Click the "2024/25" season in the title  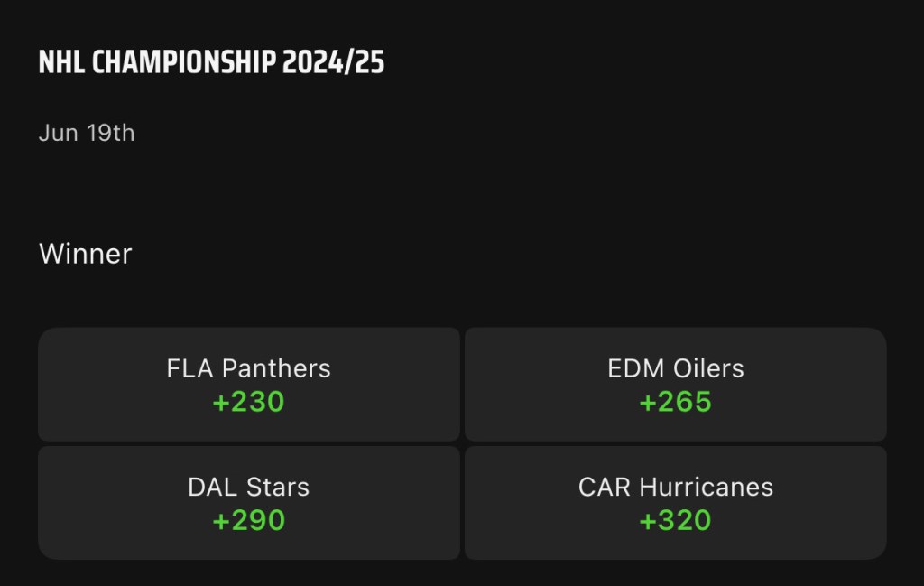coord(333,62)
